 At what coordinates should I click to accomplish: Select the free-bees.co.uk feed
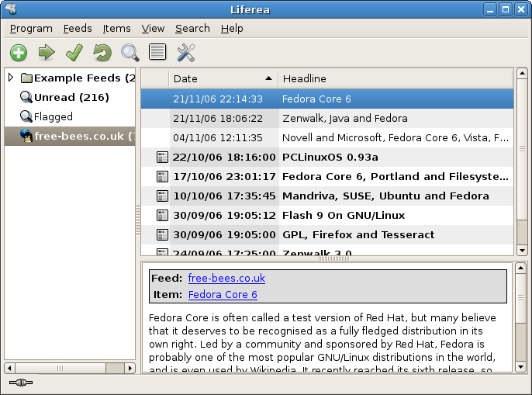click(x=70, y=137)
